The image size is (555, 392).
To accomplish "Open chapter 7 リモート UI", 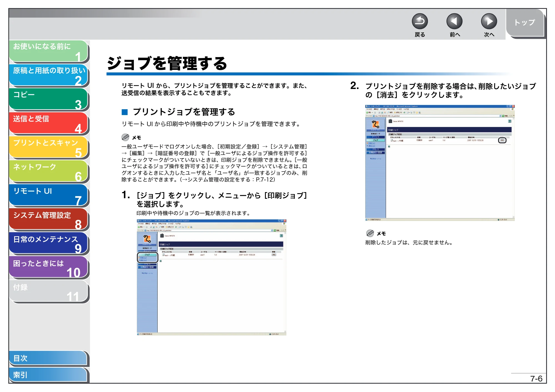I will pyautogui.click(x=49, y=196).
